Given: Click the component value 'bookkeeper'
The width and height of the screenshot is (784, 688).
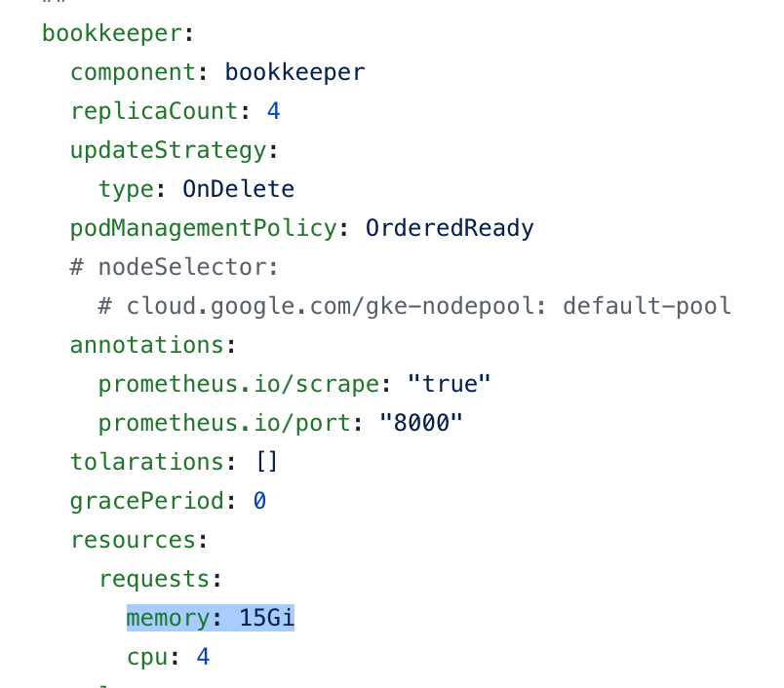Looking at the screenshot, I should tap(295, 73).
